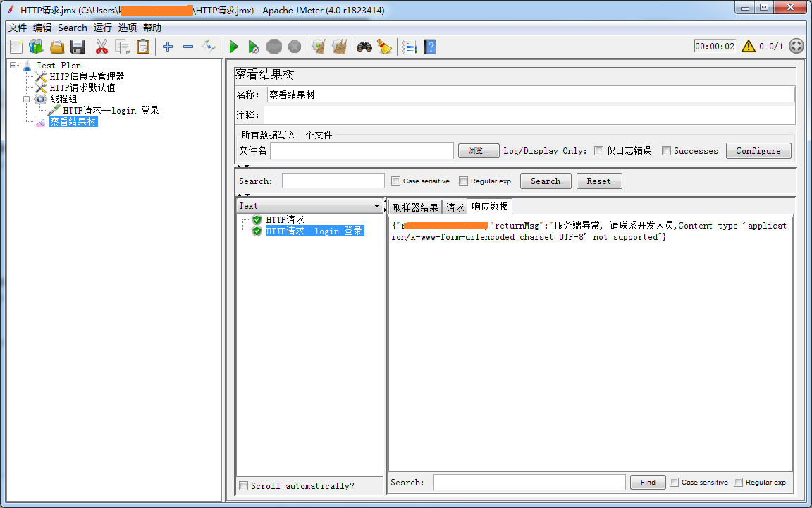Switch to the 请求 tab
The image size is (812, 508).
pos(455,207)
